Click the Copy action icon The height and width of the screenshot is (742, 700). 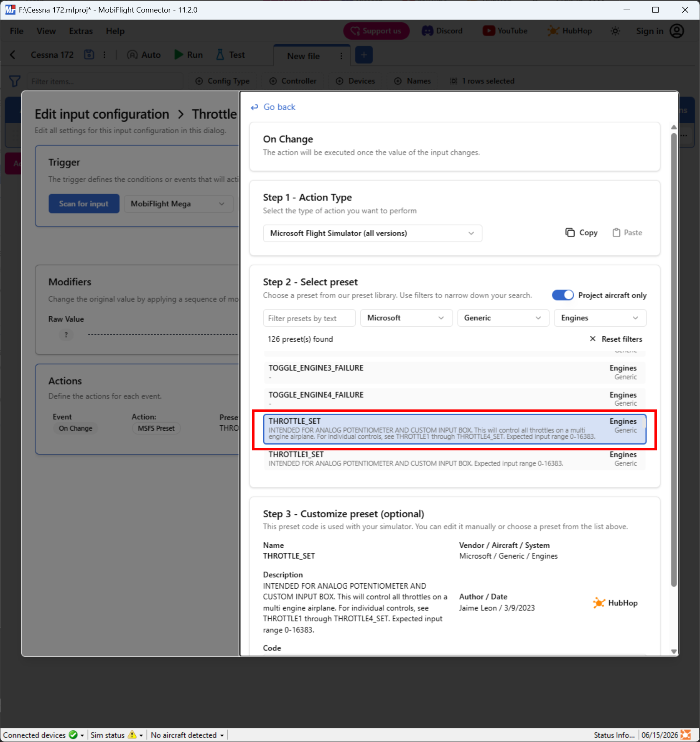[x=570, y=233]
